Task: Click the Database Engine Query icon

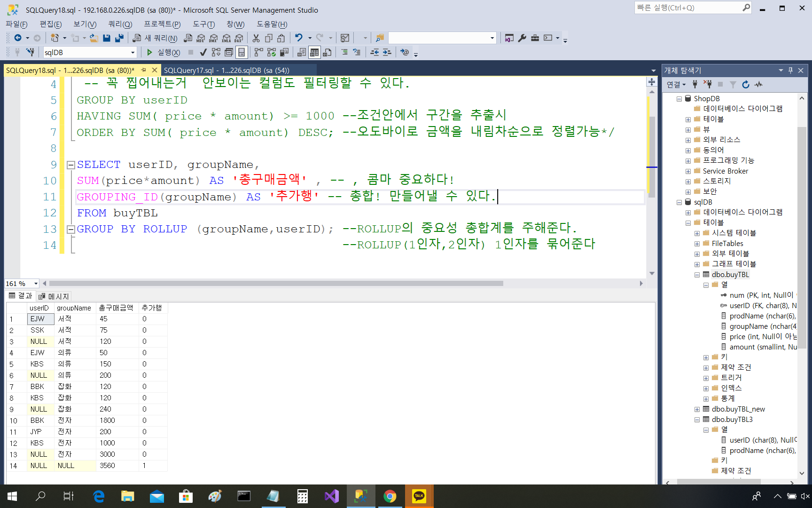Action: point(188,38)
